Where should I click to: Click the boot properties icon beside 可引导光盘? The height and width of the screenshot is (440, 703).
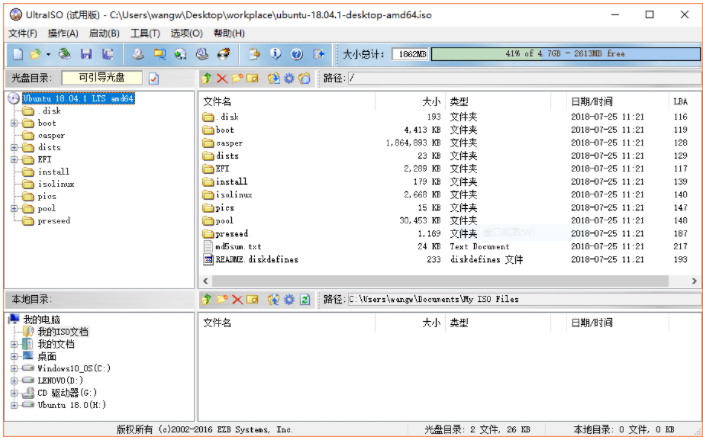(x=154, y=78)
